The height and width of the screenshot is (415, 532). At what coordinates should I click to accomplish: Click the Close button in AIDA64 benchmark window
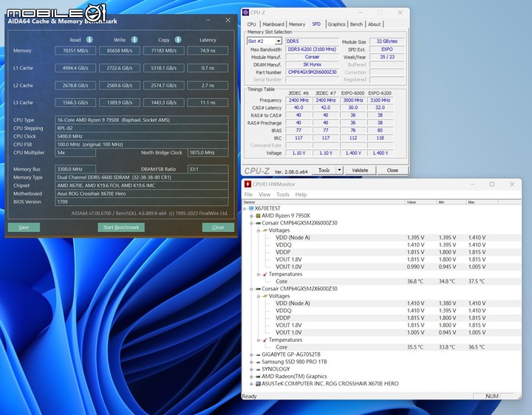[x=218, y=227]
